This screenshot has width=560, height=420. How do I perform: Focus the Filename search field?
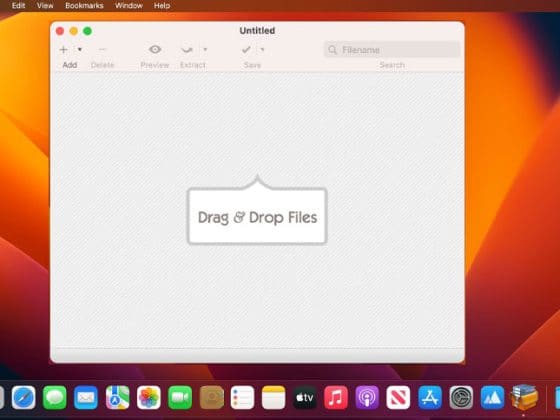(392, 50)
